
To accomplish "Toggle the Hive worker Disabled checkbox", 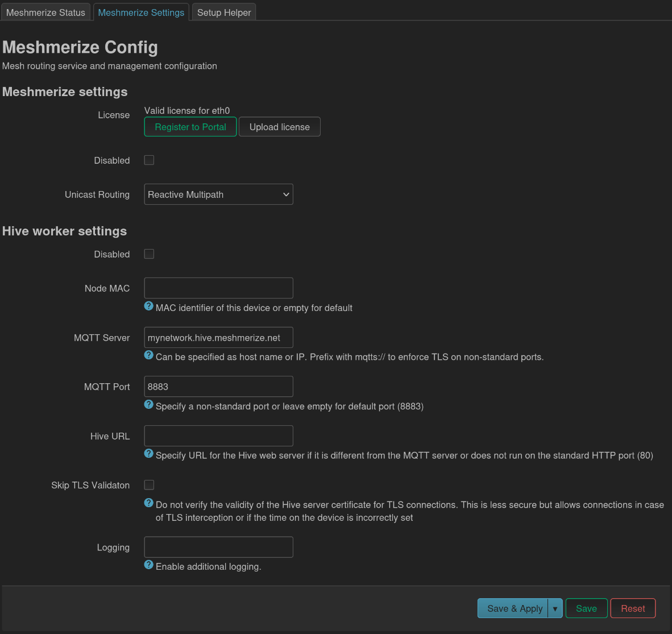I will pos(149,254).
